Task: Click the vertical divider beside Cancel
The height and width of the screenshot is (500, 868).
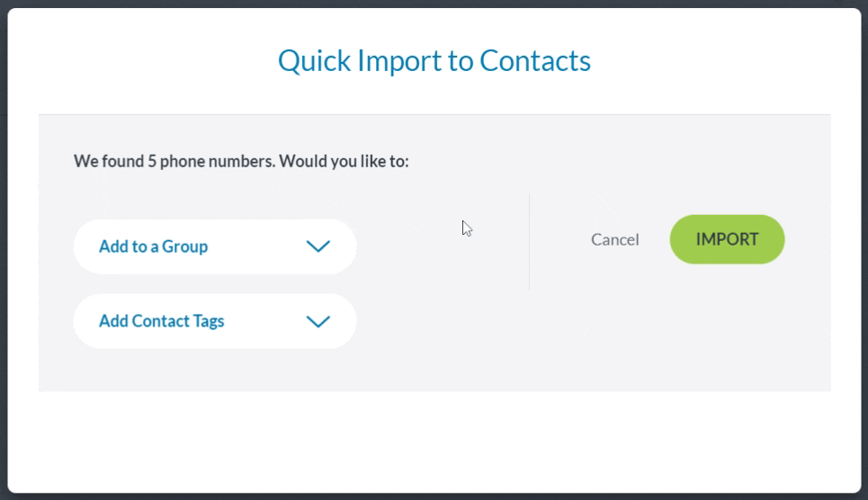Action: point(529,242)
